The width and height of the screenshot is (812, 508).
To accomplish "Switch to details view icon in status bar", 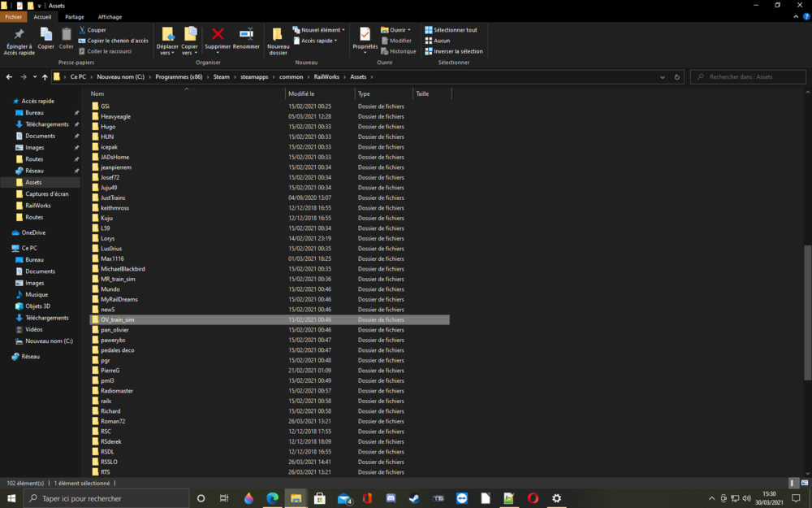I will 793,483.
